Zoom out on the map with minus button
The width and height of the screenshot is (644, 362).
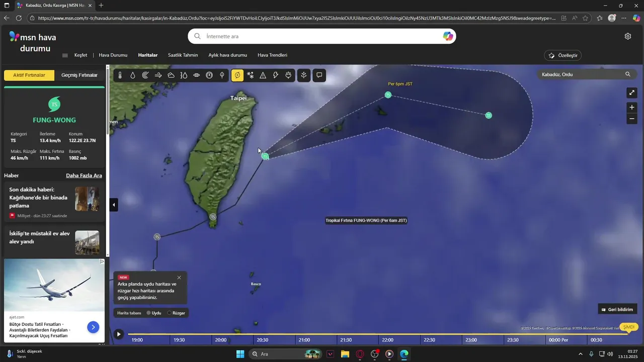632,119
